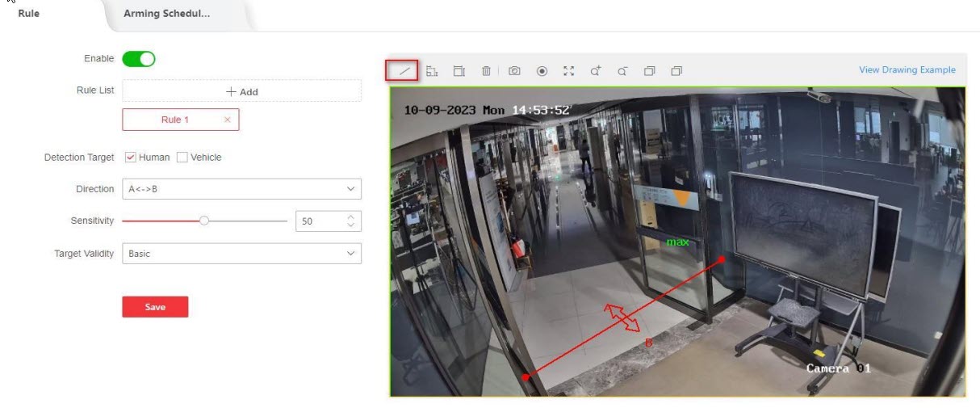This screenshot has width=980, height=408.
Task: Start recording with the record icon
Action: point(542,71)
